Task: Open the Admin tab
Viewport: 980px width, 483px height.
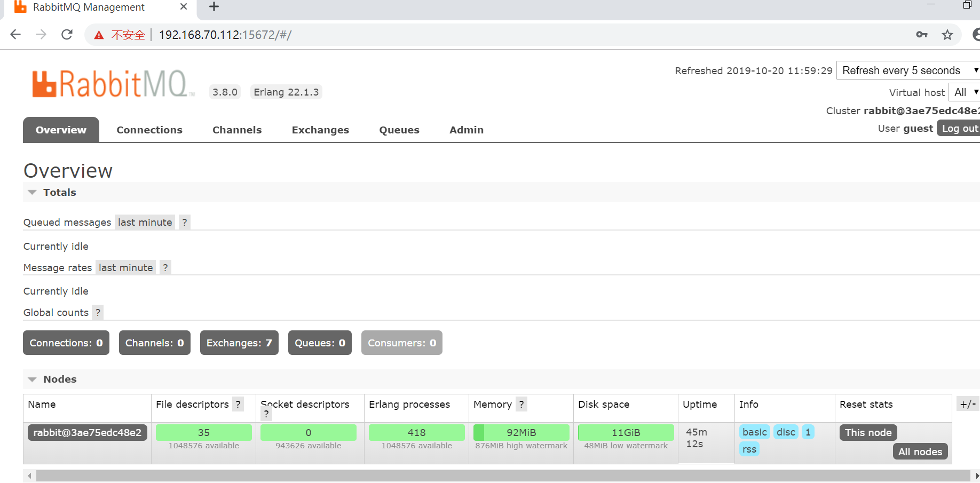Action: 466,130
